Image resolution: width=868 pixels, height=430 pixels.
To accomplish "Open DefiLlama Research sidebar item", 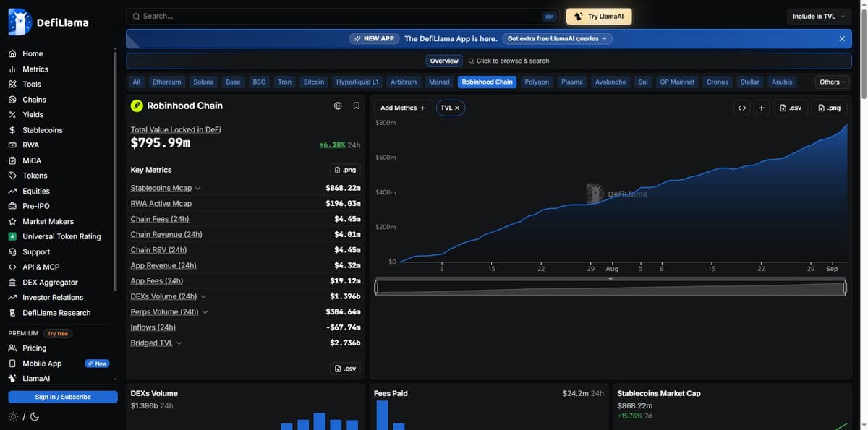I will tap(56, 313).
